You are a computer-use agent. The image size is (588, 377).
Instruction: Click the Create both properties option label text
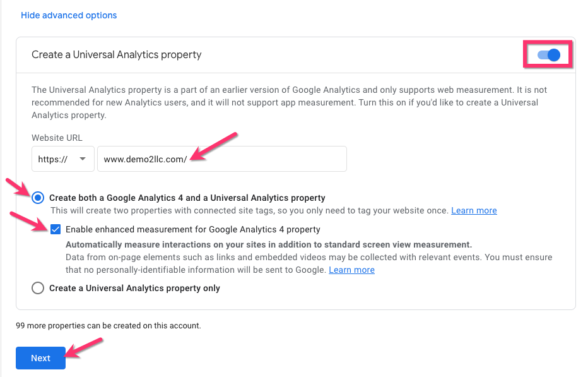(x=187, y=198)
